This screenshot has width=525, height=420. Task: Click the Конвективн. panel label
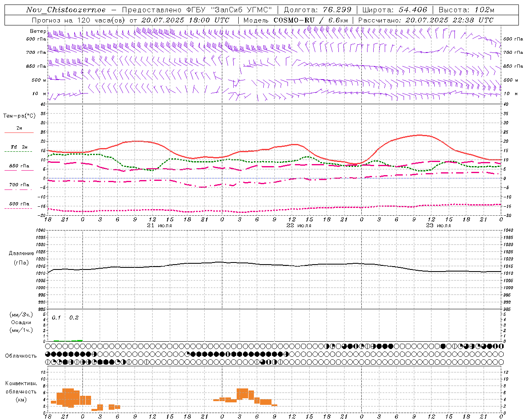(21, 383)
